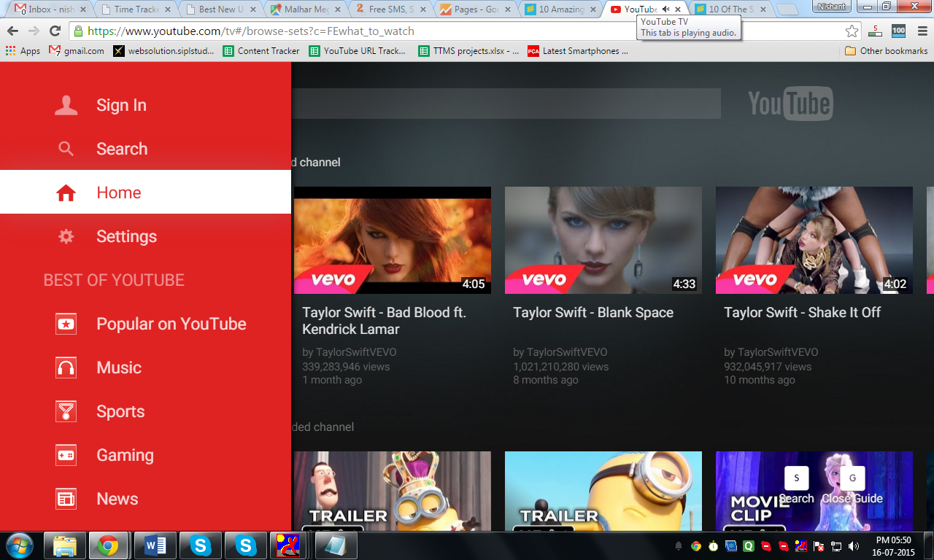Open the gmail.com bookmark
The image size is (934, 560).
point(77,51)
